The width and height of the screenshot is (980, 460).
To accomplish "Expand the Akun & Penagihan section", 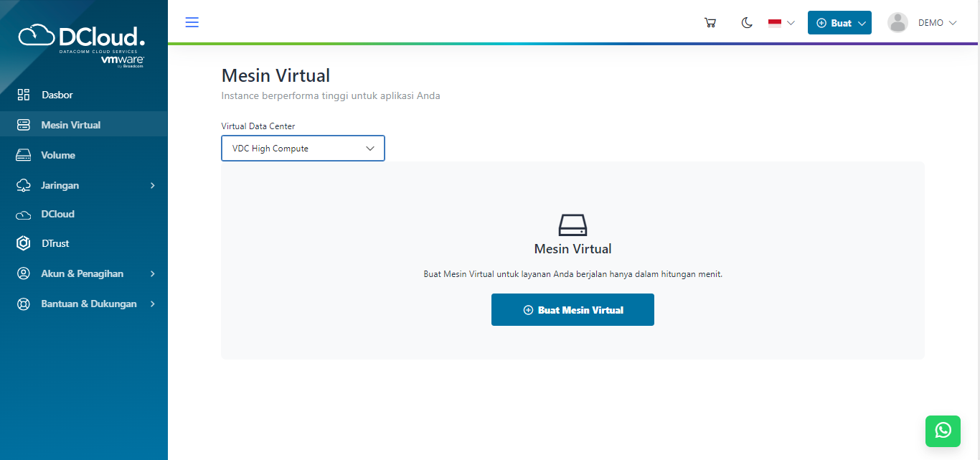I will pyautogui.click(x=83, y=273).
